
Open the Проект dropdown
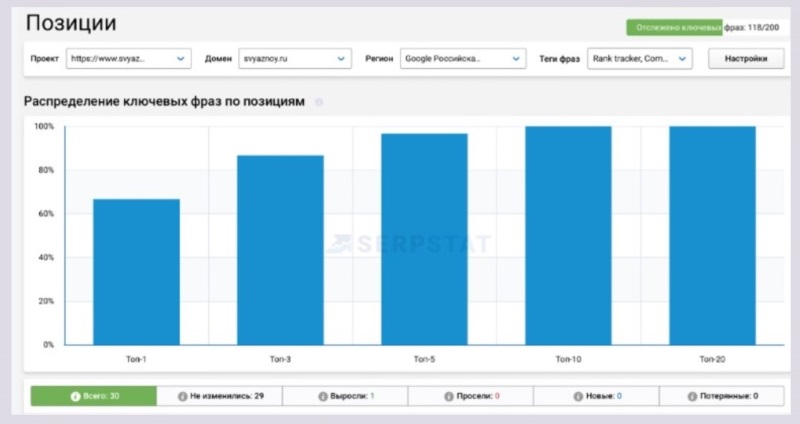pos(128,59)
